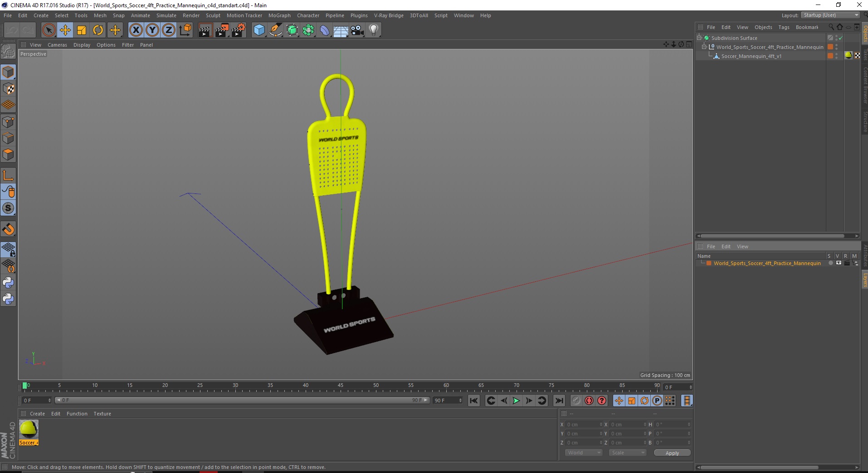
Task: Switch to Points mode in left toolbar
Action: (8, 122)
